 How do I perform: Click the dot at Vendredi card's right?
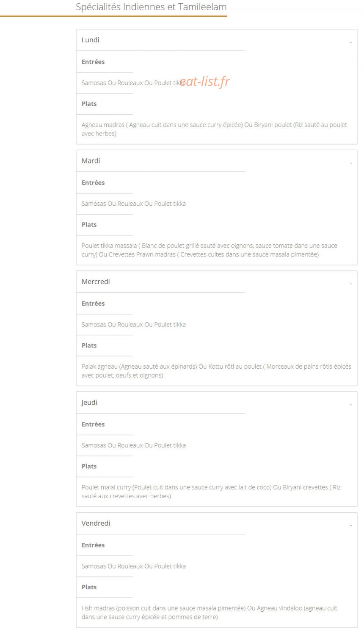(351, 525)
